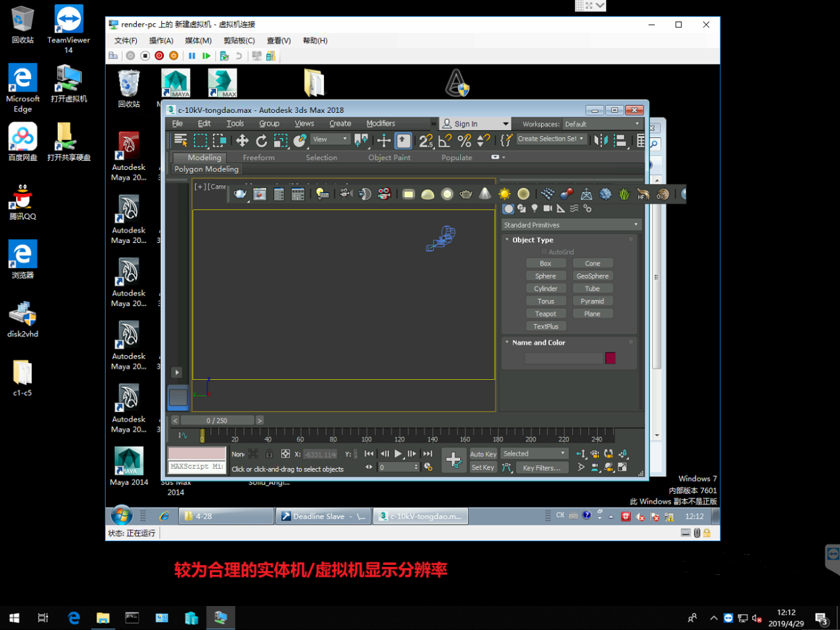Click the Select and Place tool icon
840x630 pixels.
300,140
